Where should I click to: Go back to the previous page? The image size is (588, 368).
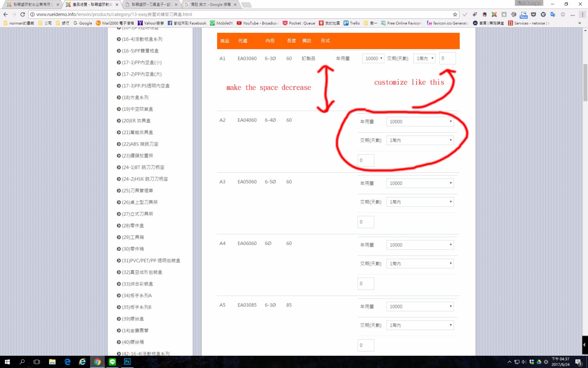click(x=5, y=14)
